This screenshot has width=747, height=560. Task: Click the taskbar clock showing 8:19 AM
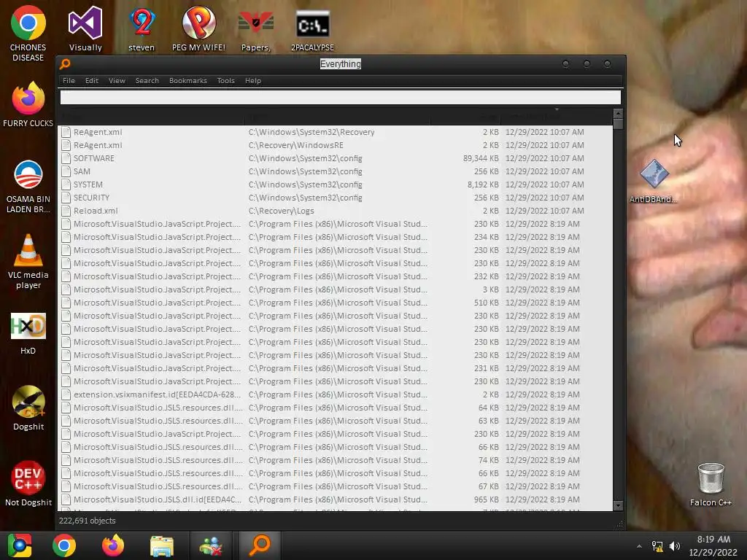(713, 545)
